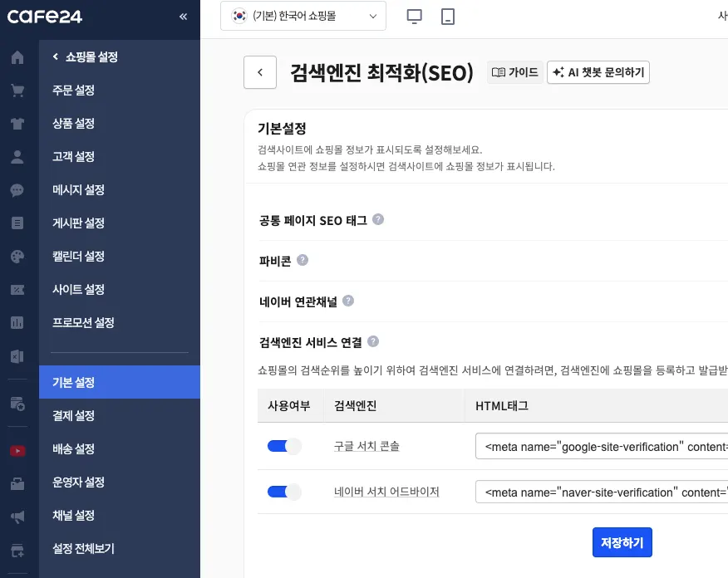This screenshot has width=728, height=578.
Task: Open the Excel-style icon in left rail
Action: click(x=17, y=356)
